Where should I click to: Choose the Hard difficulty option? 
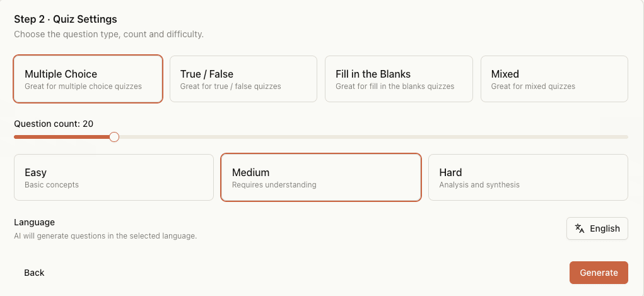(x=528, y=177)
